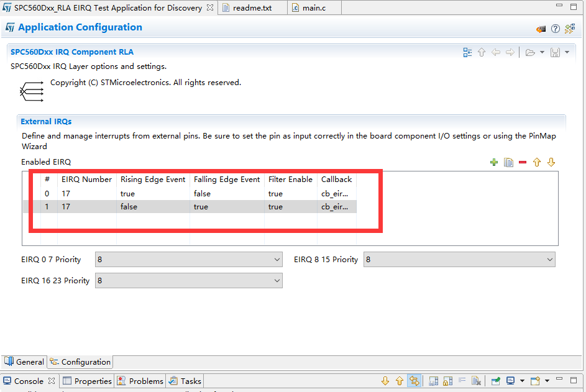Click the console show next down arrow icon

pyautogui.click(x=385, y=381)
